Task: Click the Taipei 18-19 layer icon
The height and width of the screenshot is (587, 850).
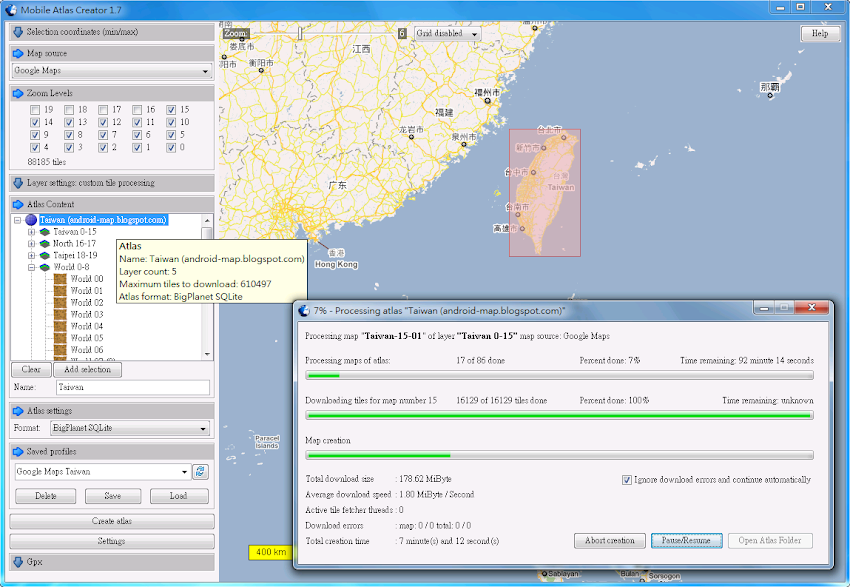Action: pyautogui.click(x=44, y=256)
